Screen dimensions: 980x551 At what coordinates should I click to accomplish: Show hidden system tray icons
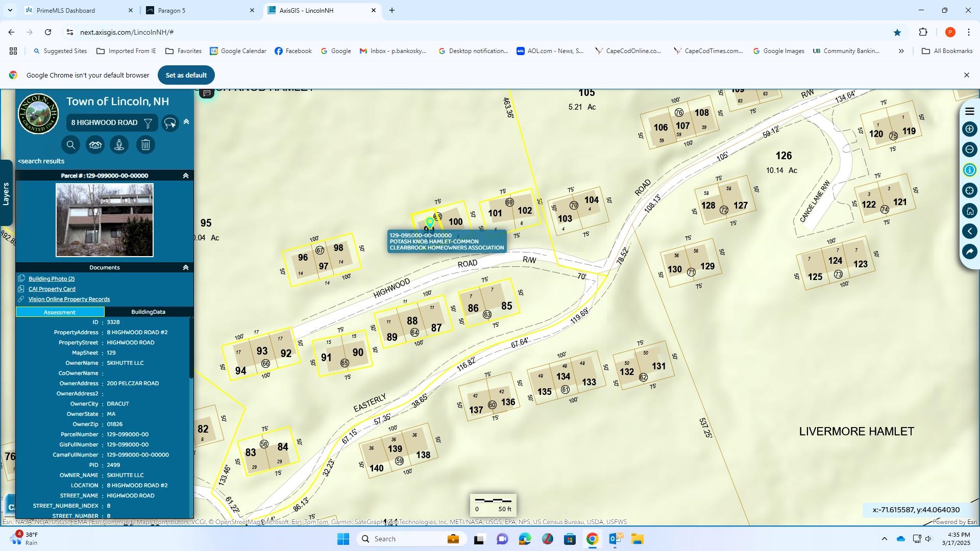pyautogui.click(x=884, y=539)
